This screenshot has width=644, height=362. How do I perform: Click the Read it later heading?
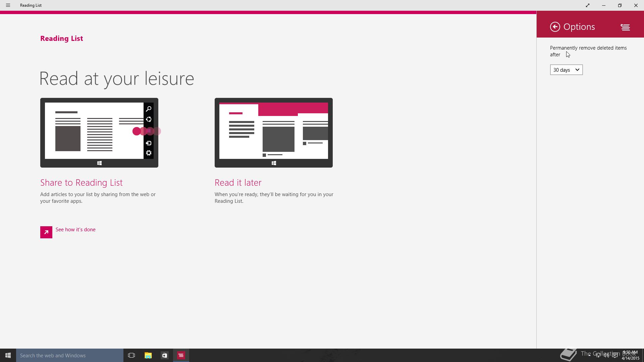[238, 183]
